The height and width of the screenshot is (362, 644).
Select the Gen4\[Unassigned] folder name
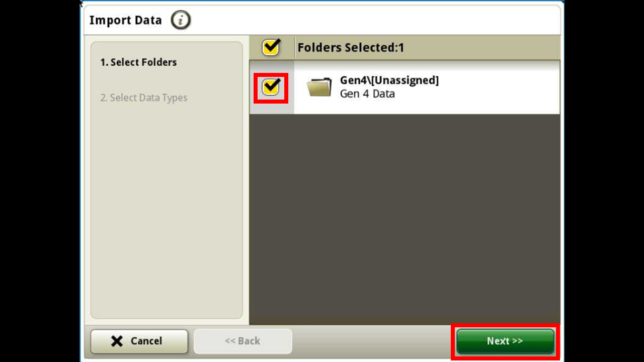click(x=389, y=80)
